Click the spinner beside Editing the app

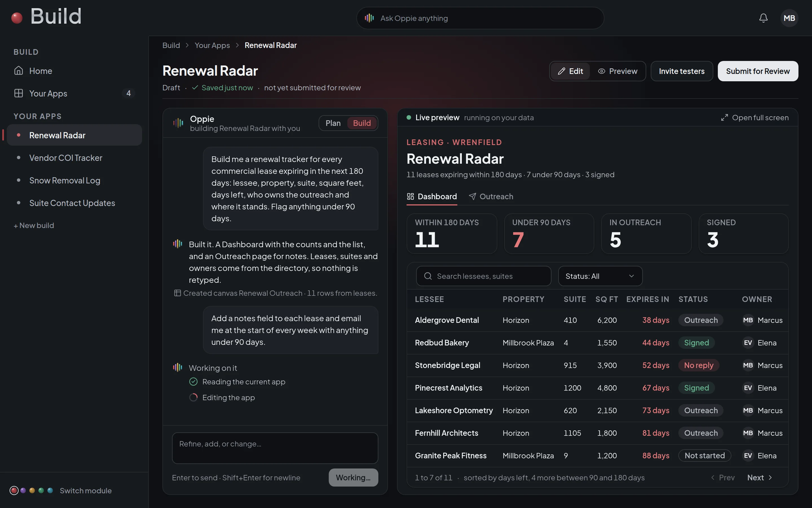click(x=194, y=397)
